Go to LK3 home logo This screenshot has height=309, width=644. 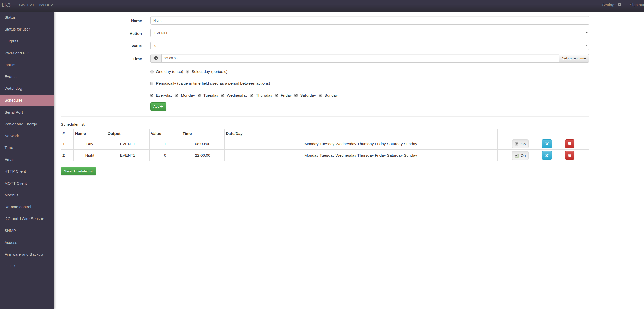(6, 5)
